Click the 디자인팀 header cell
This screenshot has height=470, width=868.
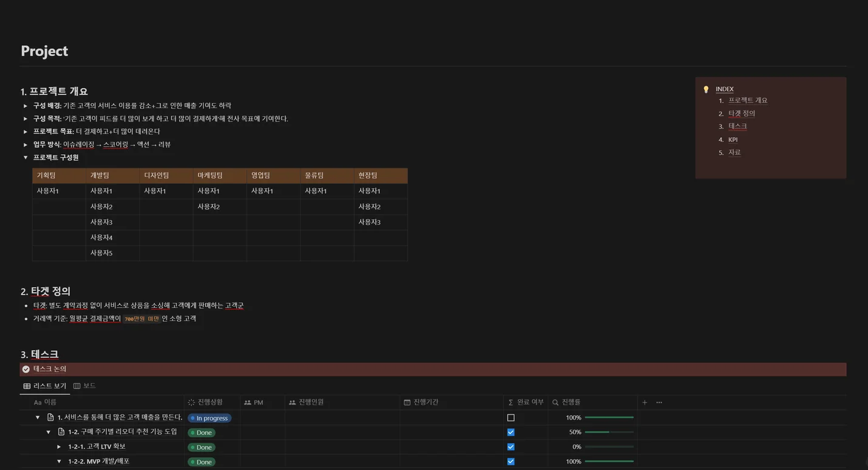tap(166, 175)
